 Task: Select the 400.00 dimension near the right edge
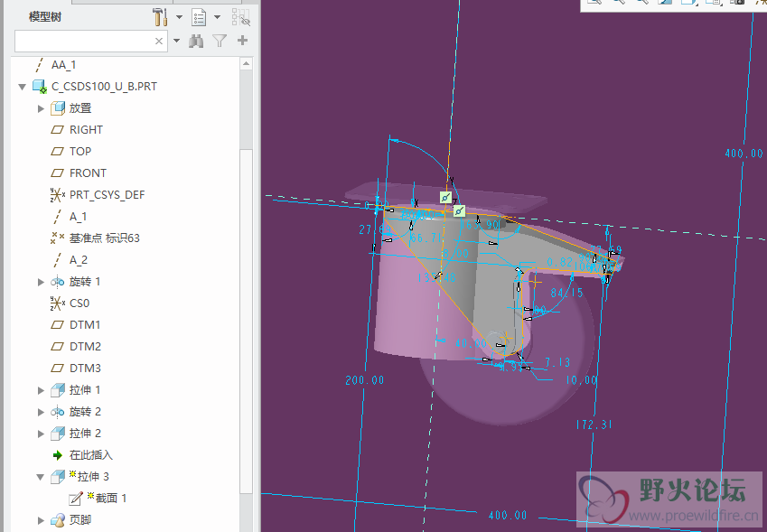coord(744,154)
